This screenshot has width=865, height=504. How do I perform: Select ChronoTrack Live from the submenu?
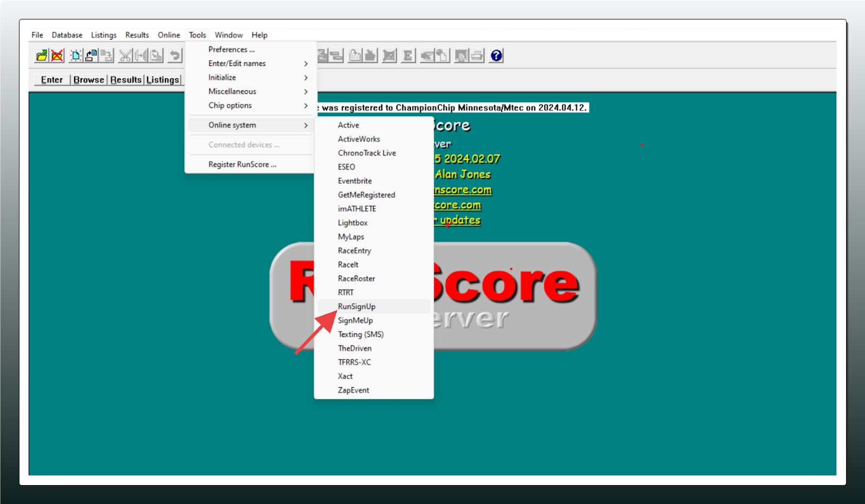click(x=374, y=153)
